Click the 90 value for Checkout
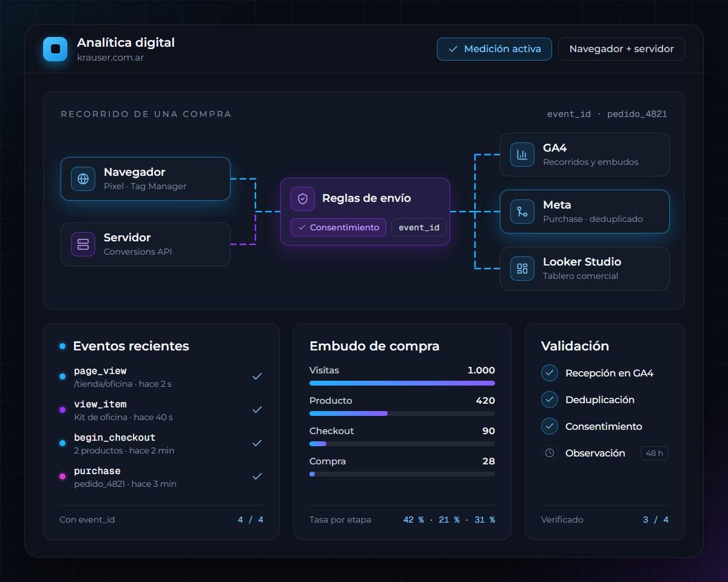The height and width of the screenshot is (582, 728). click(x=489, y=431)
